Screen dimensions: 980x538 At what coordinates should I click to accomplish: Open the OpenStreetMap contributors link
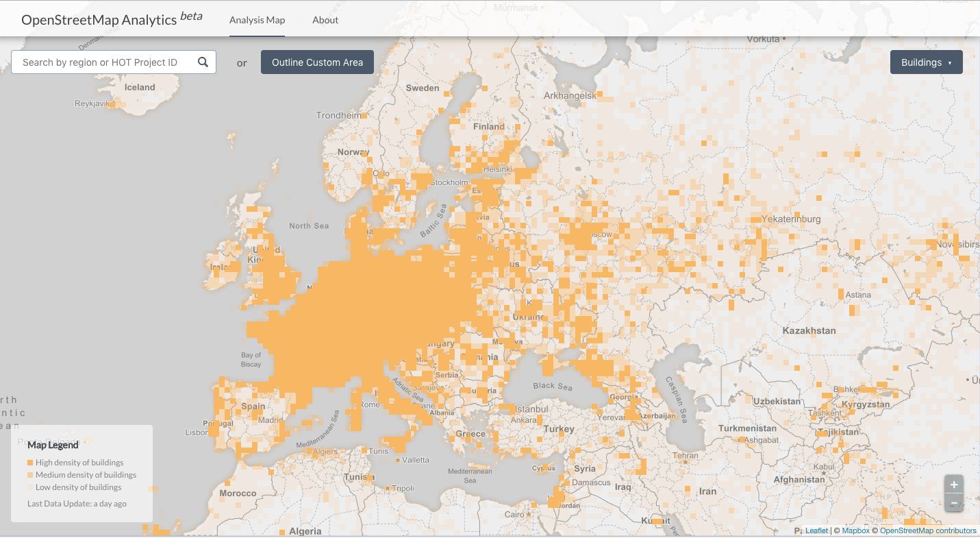coord(928,530)
